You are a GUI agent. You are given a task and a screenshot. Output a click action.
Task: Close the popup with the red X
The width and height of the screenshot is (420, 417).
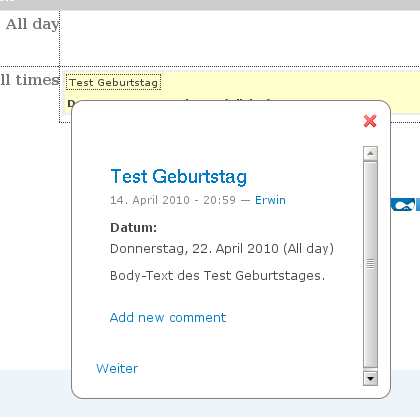[370, 121]
